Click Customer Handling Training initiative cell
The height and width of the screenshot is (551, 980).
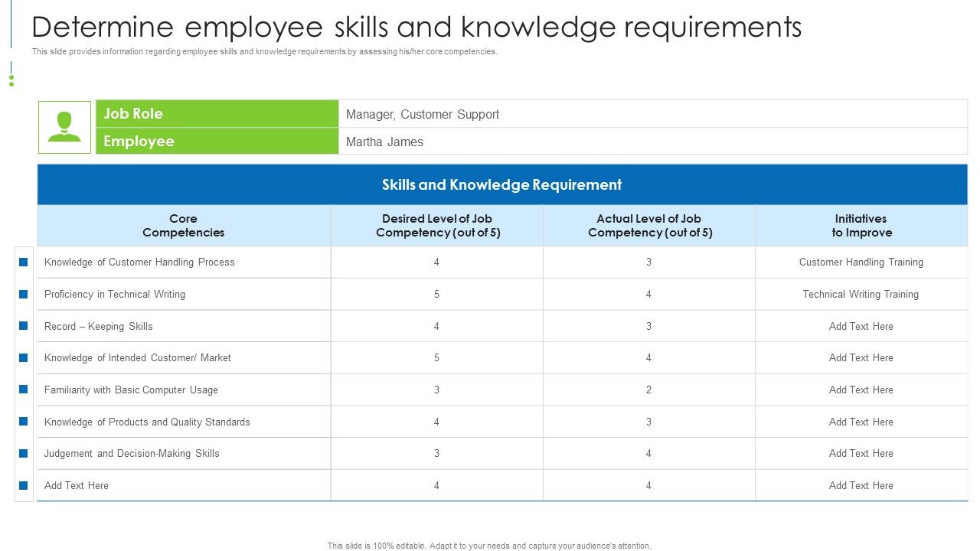(x=861, y=262)
